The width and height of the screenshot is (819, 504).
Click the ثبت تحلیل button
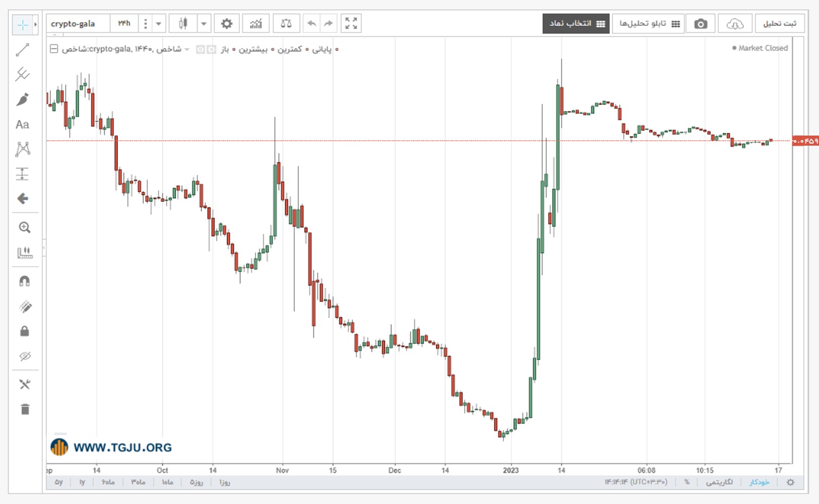coord(780,24)
